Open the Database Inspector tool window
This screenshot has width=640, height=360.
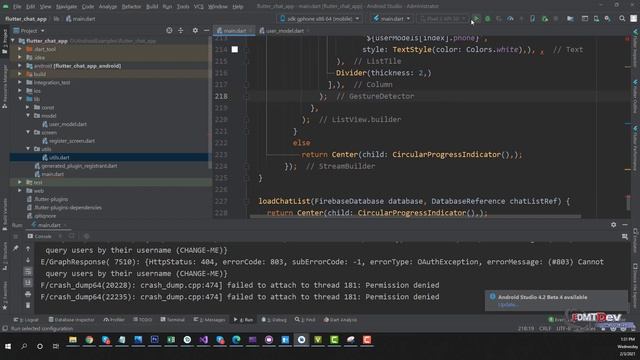click(x=71, y=320)
